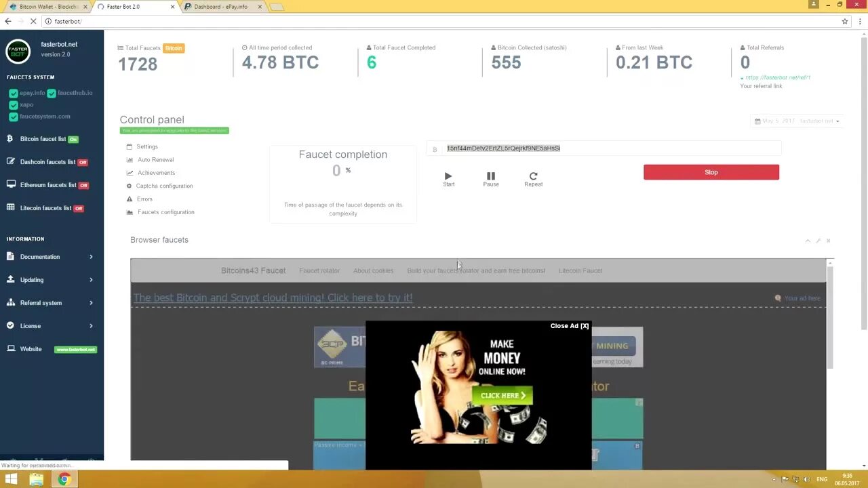This screenshot has height=488, width=868.
Task: Open the fasterbot.net referral link
Action: tap(778, 78)
